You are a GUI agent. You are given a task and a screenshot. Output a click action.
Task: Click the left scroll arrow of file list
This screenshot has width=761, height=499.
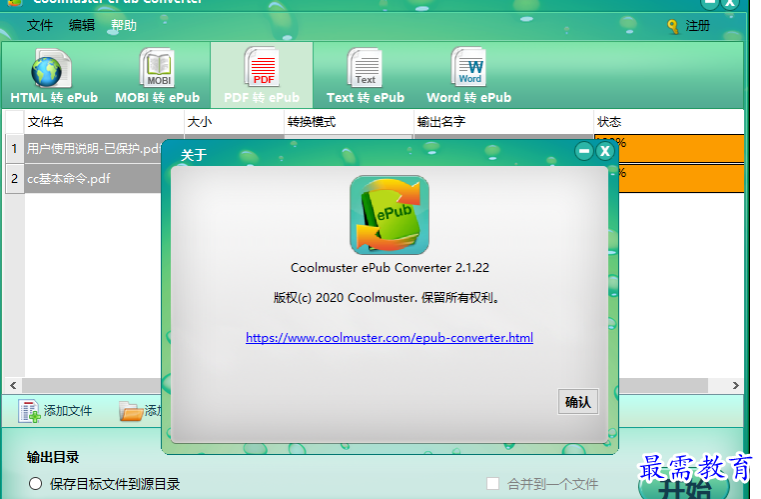click(13, 385)
